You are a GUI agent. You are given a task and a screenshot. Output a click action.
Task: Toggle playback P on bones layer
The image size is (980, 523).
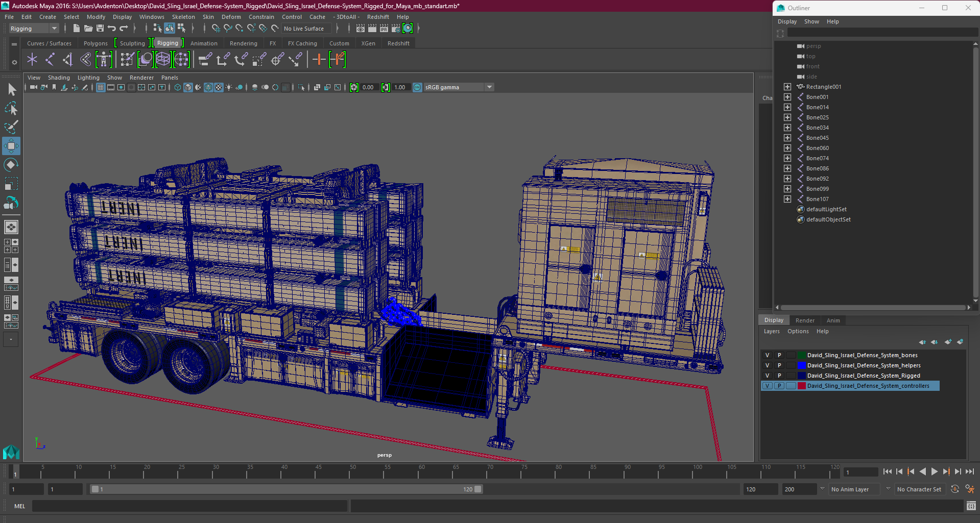(x=779, y=355)
